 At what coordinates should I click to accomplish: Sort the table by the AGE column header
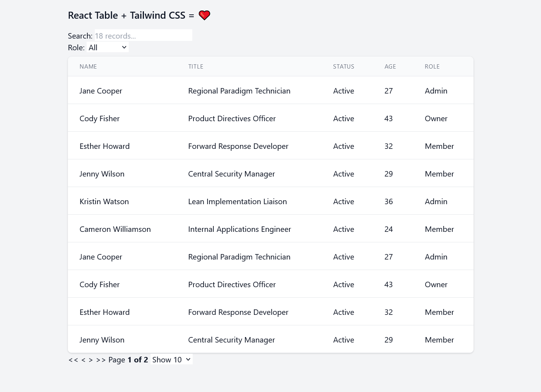point(390,66)
